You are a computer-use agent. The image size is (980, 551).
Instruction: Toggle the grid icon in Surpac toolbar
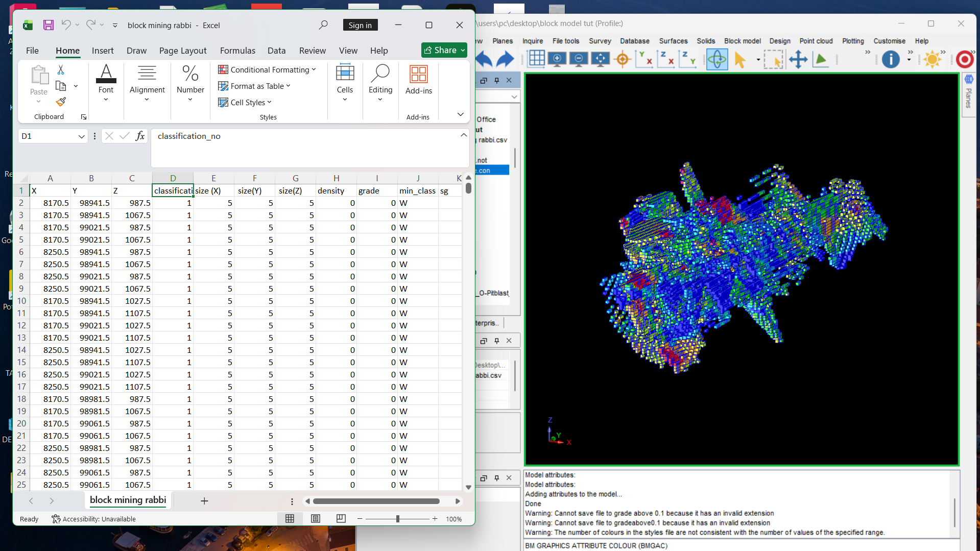point(536,59)
